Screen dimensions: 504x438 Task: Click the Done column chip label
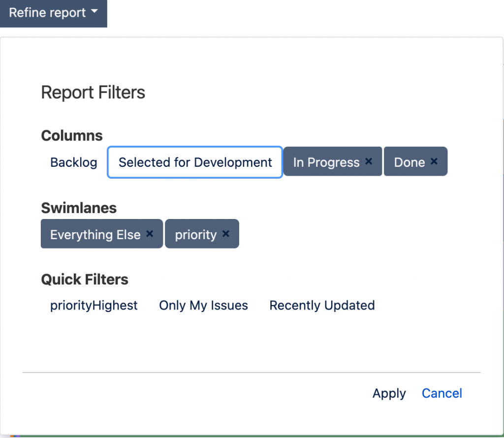pos(409,162)
